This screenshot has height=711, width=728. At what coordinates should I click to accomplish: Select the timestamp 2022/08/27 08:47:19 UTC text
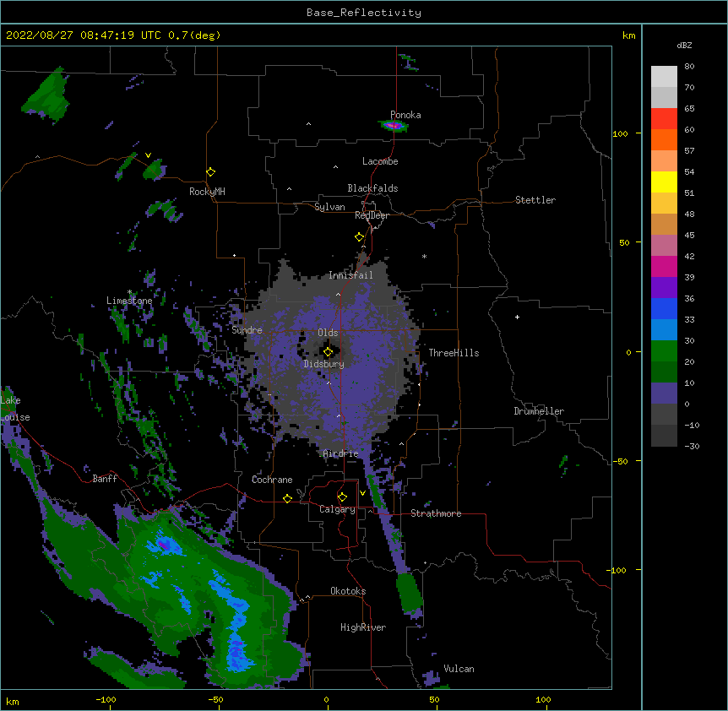[x=84, y=35]
